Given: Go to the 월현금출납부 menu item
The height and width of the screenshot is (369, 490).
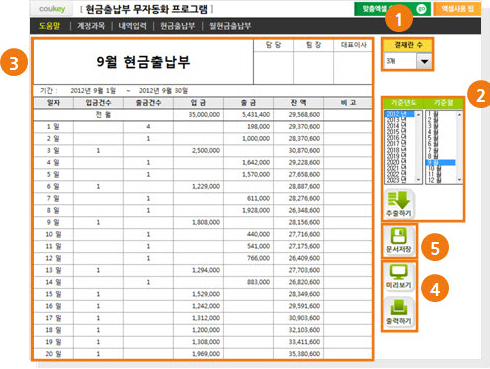Looking at the screenshot, I should click(x=230, y=26).
